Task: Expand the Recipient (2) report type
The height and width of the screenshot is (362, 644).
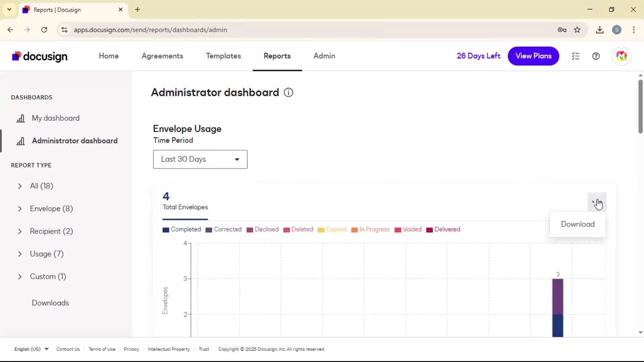Action: click(20, 232)
